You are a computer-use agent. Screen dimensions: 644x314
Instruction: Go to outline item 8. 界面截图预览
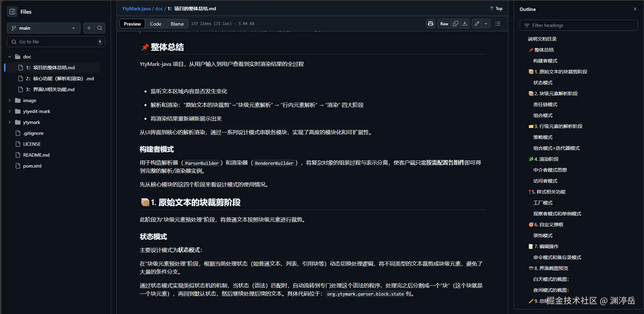coord(548,268)
